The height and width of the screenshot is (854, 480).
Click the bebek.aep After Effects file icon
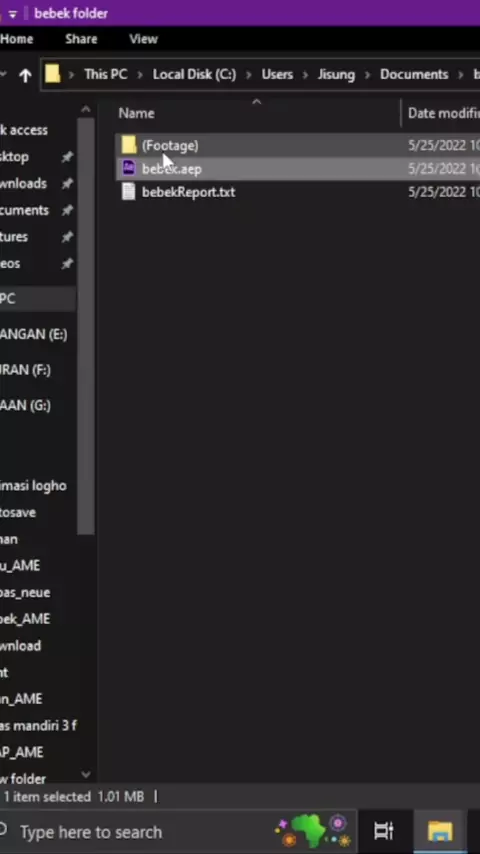[x=129, y=168]
